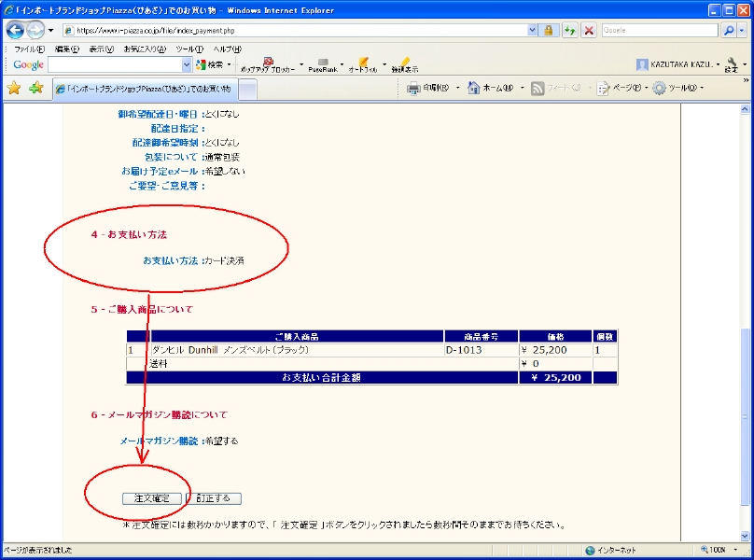Image resolution: width=754 pixels, height=560 pixels.
Task: Click the total amount ¥ 25,200 cell
Action: pos(555,378)
